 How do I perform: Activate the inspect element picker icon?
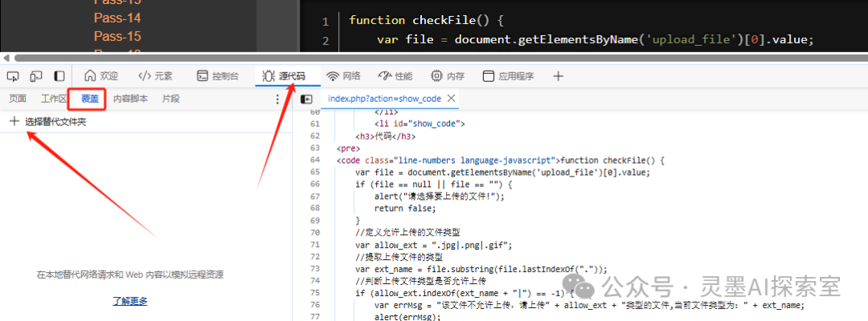click(x=14, y=76)
